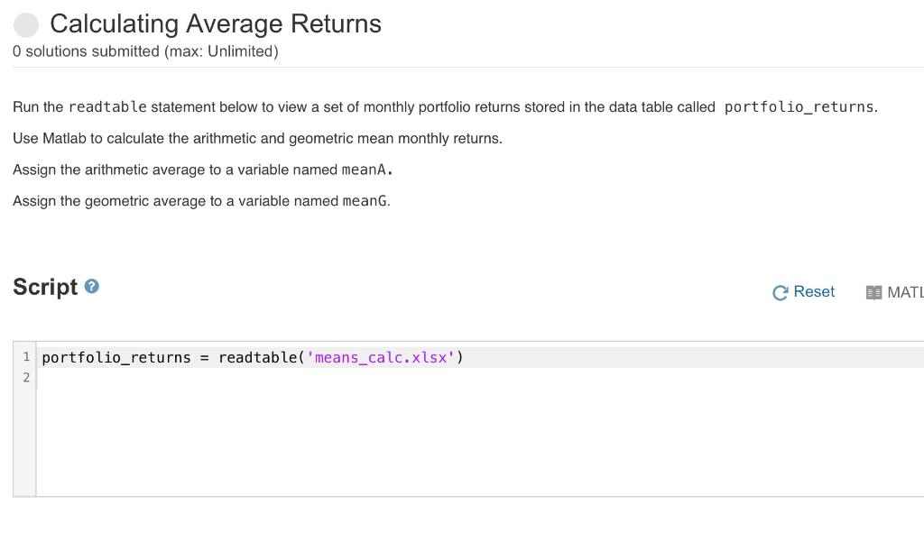Click the readtable function call in the code
The height and width of the screenshot is (560, 924).
point(257,358)
